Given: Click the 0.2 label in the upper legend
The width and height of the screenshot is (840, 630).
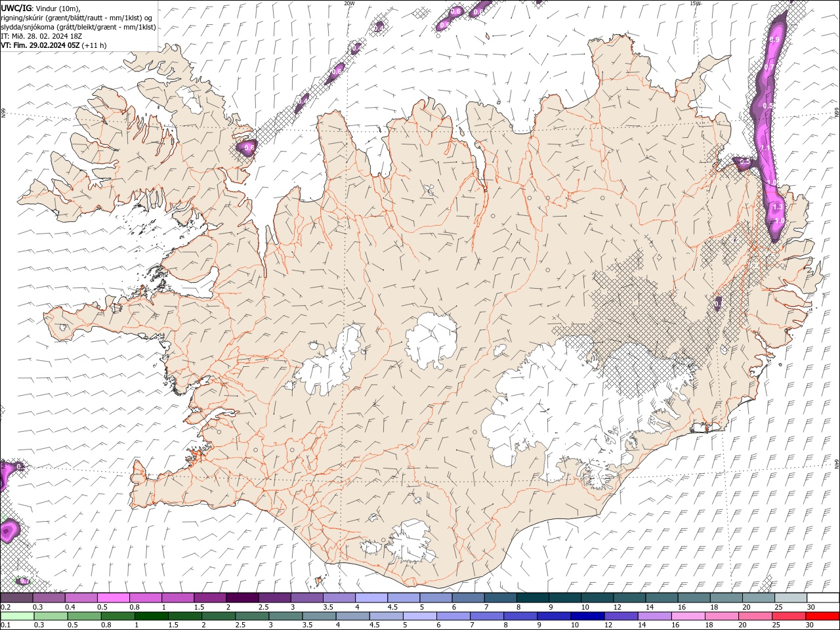Looking at the screenshot, I should tap(5, 607).
